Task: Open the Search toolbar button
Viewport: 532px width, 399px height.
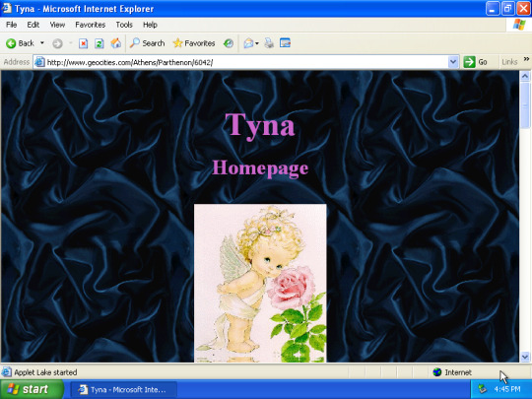Action: [x=147, y=43]
